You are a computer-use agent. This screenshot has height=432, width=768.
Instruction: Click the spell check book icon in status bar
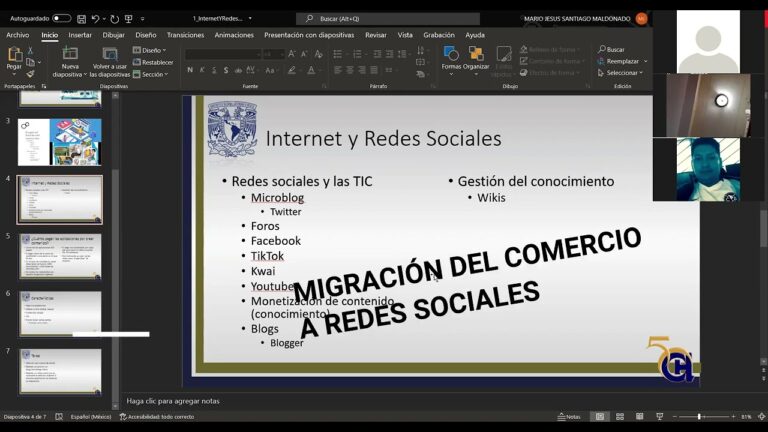pyautogui.click(x=59, y=417)
